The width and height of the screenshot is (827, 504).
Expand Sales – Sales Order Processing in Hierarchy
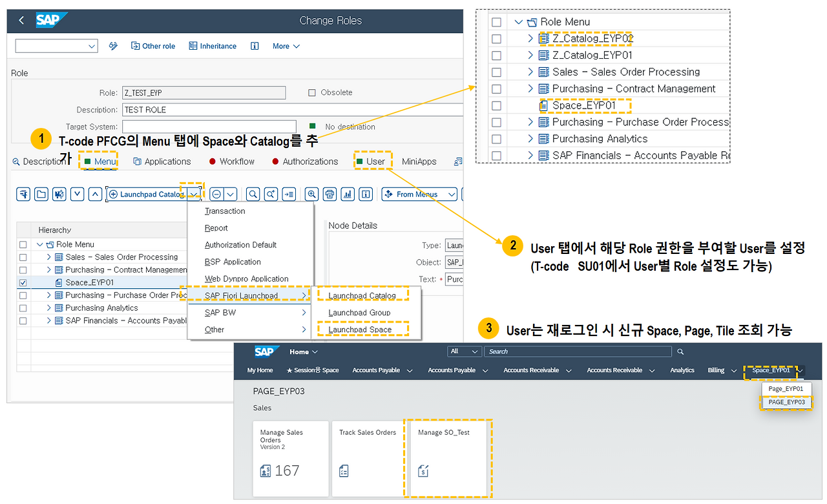(x=49, y=257)
